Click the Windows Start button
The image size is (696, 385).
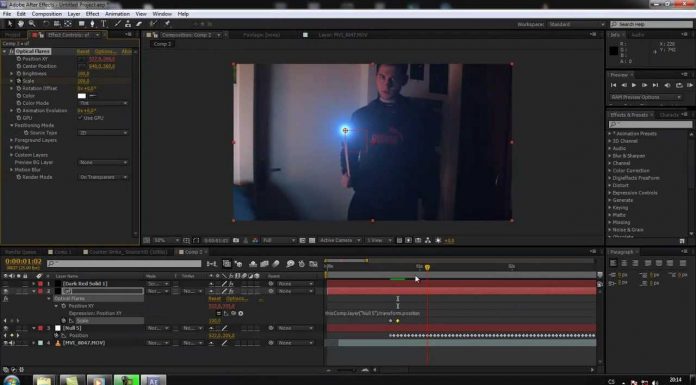12,381
